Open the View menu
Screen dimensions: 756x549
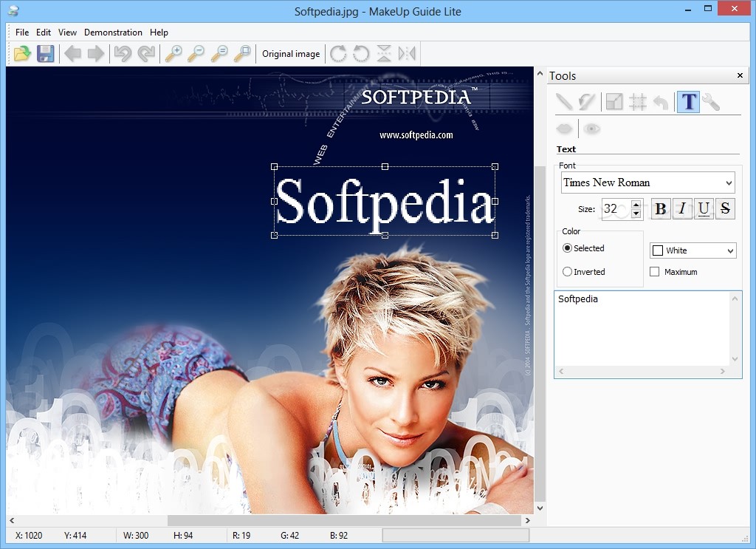pyautogui.click(x=67, y=33)
